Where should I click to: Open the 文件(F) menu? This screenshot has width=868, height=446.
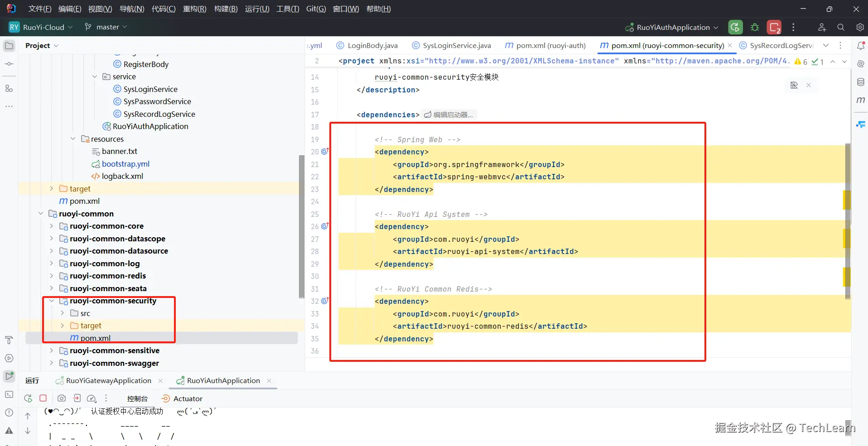coord(40,9)
